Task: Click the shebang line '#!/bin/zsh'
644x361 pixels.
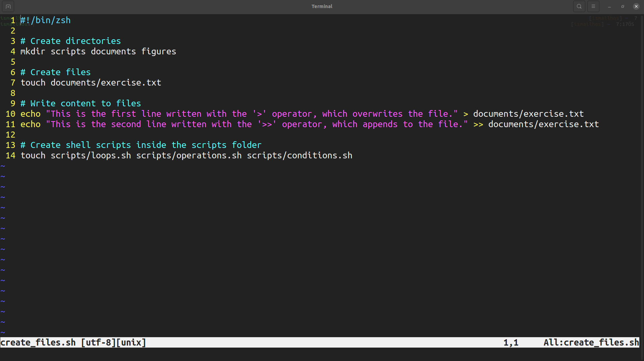Action: 46,20
